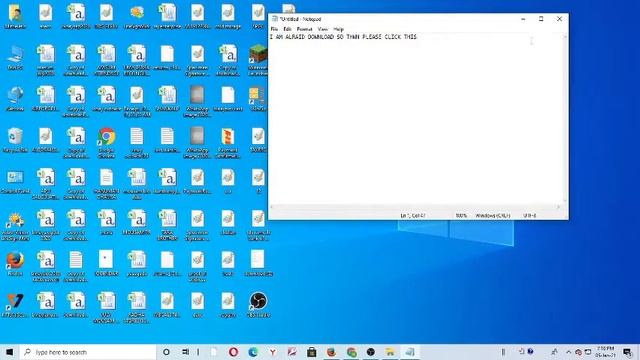Viewport: 640px width, 360px height.
Task: Click the Notepad vertical scrollbar
Action: [x=565, y=118]
